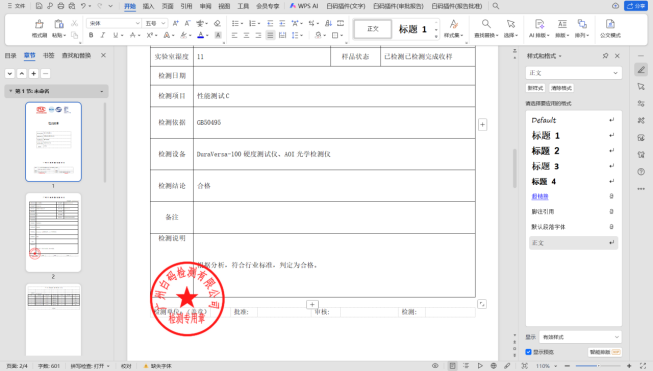
Task: Toggle character shading A button
Action: [218, 35]
